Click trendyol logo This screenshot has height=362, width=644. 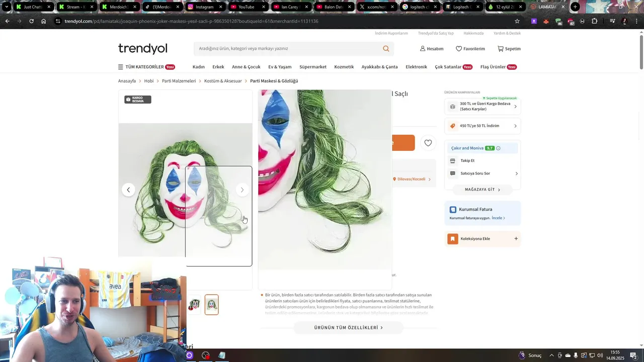coord(143,49)
